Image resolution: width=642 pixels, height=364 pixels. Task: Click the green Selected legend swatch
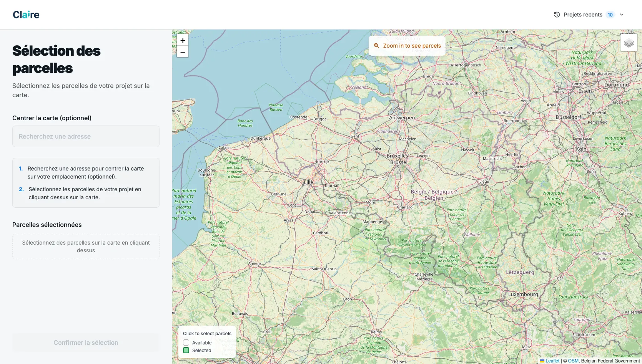[x=186, y=350]
